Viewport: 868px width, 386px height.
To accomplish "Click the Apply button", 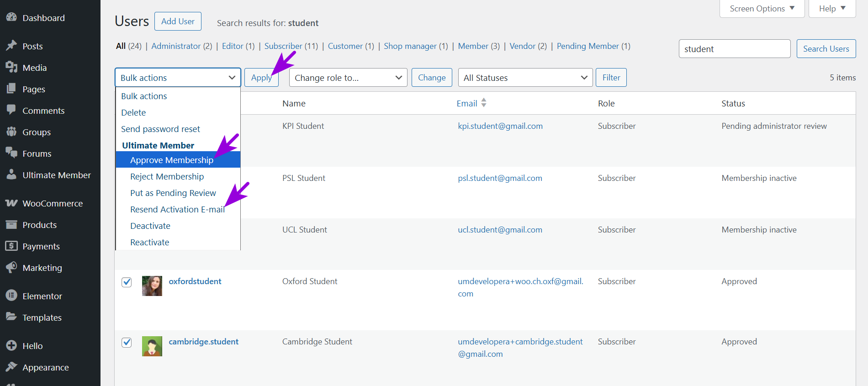I will point(261,78).
